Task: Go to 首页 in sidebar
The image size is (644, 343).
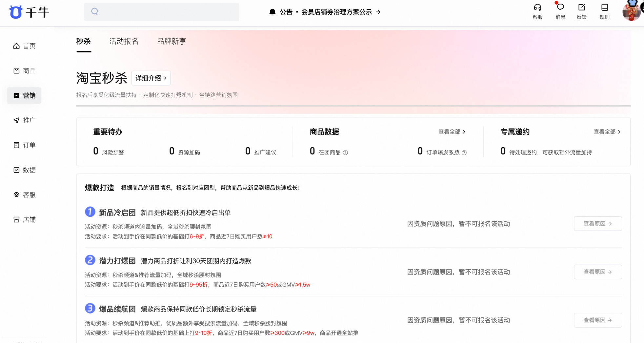Action: (x=24, y=46)
